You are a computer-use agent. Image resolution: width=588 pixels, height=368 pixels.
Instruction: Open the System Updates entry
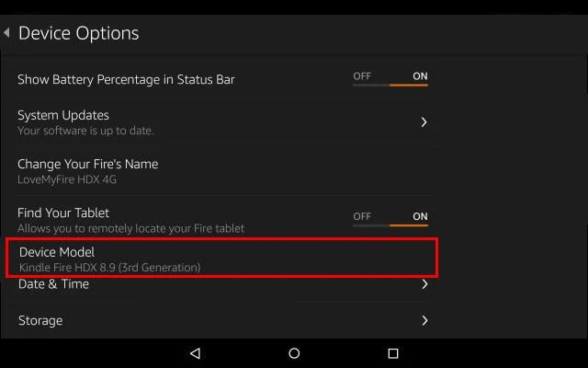(225, 122)
